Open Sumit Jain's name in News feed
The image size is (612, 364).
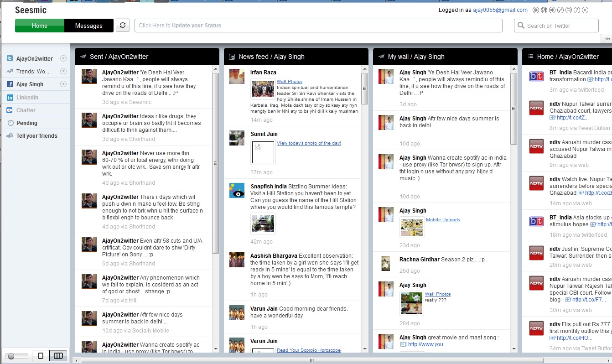264,134
